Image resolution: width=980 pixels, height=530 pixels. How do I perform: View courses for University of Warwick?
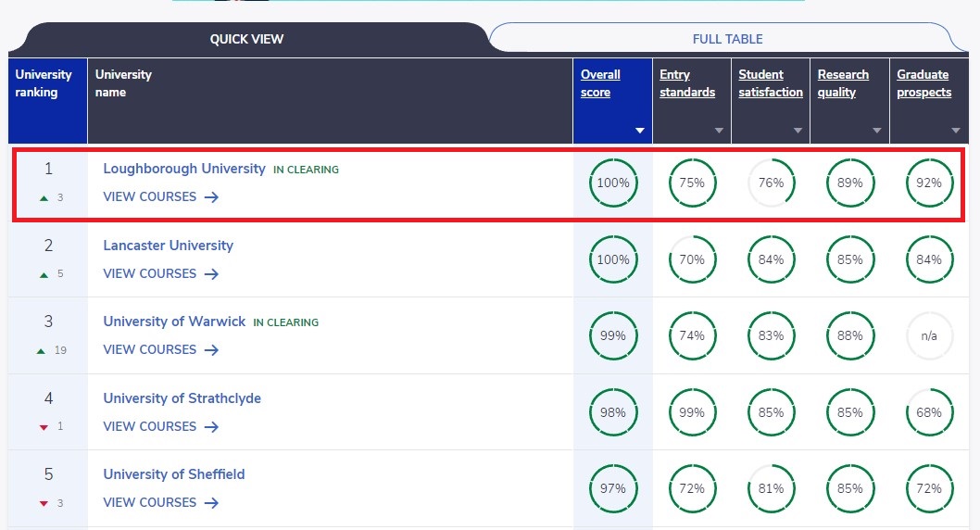pyautogui.click(x=160, y=350)
